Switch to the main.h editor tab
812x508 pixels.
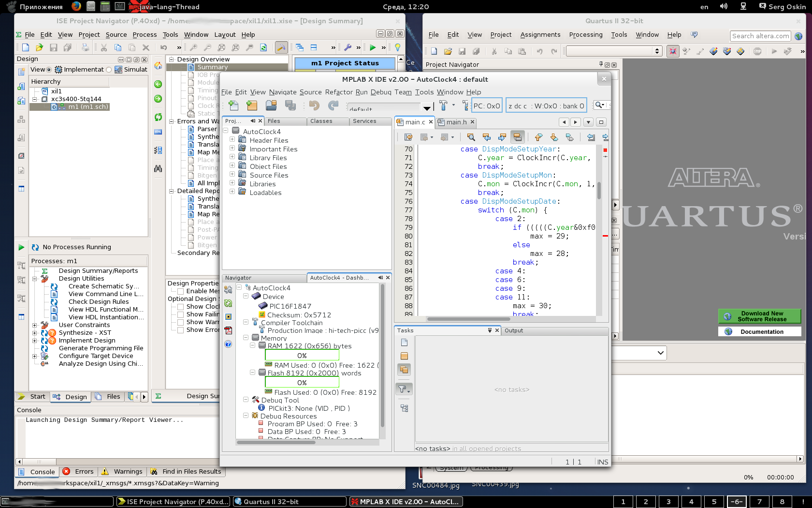click(x=456, y=122)
